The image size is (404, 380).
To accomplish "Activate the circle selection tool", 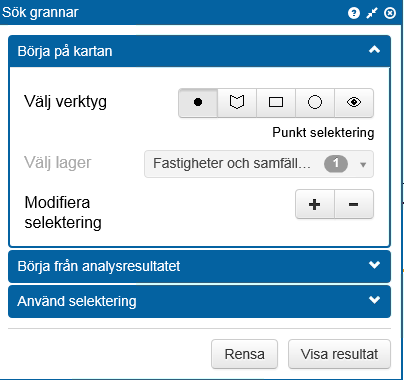I will tap(315, 103).
